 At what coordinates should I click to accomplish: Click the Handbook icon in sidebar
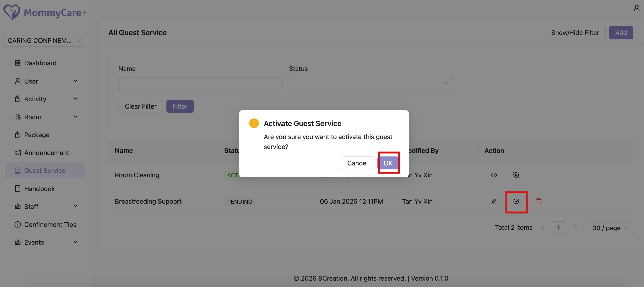click(x=17, y=189)
